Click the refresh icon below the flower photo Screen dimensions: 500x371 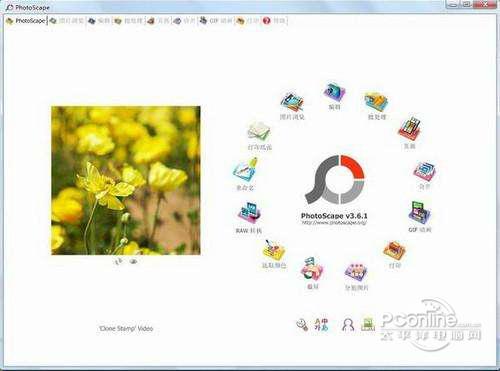[x=118, y=262]
